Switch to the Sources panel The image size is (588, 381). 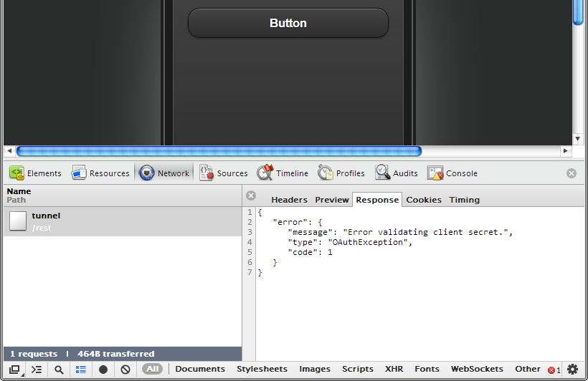224,173
